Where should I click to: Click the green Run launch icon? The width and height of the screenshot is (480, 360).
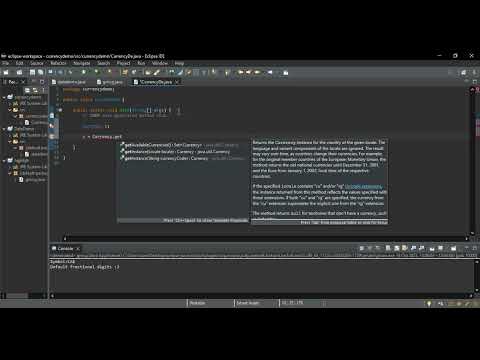(x=84, y=72)
